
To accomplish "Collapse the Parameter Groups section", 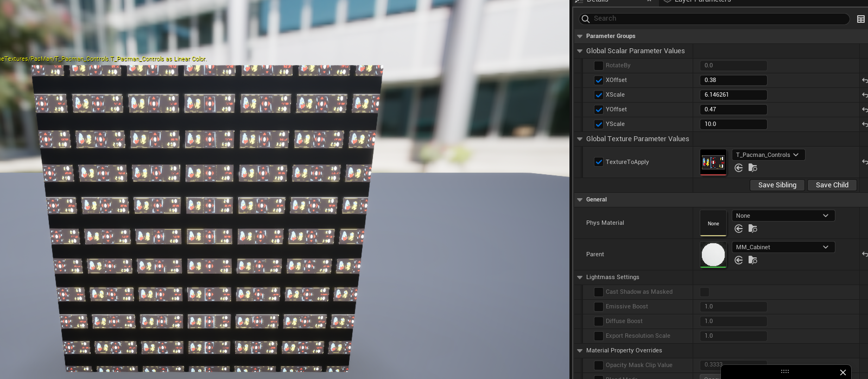I will [x=580, y=36].
